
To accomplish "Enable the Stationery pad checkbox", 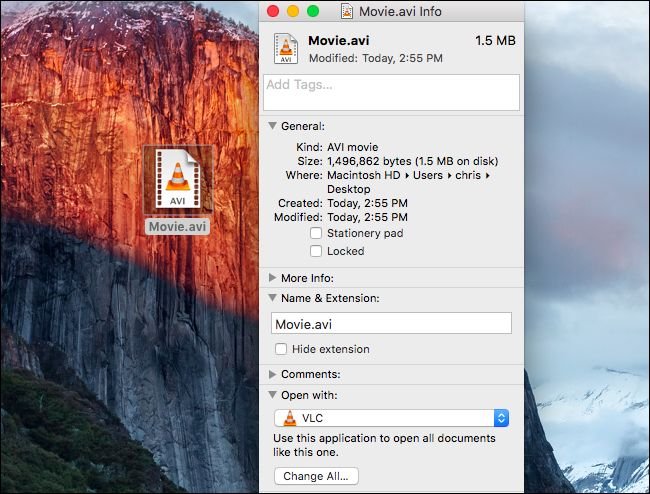I will coord(316,233).
